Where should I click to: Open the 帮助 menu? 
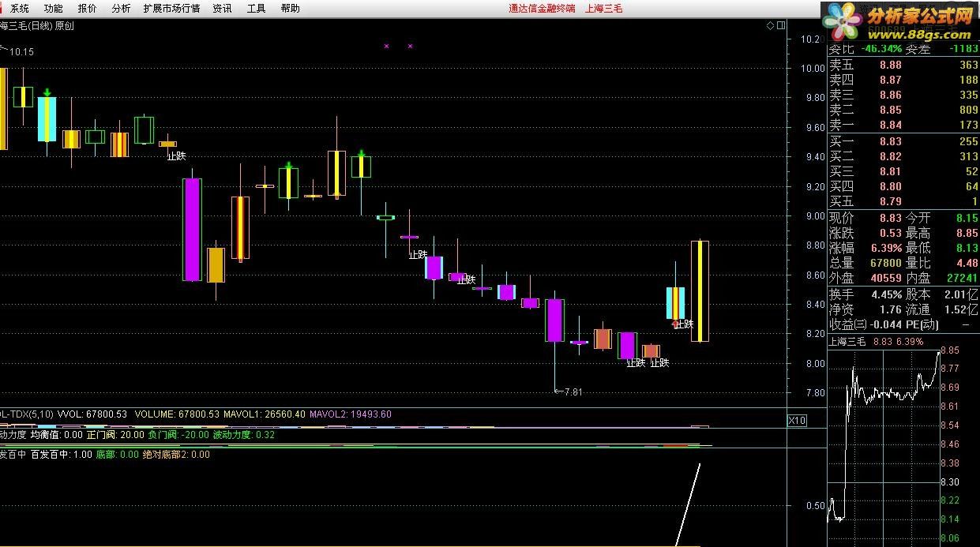tap(290, 9)
